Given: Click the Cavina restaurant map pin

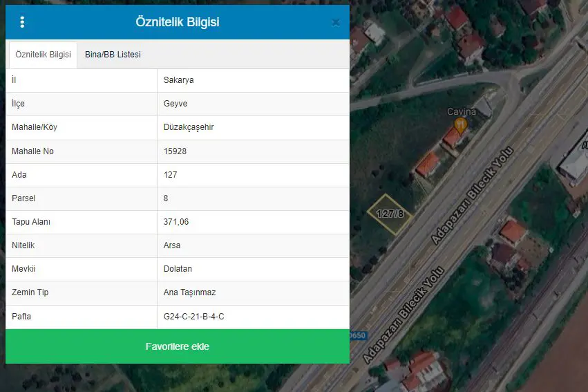Looking at the screenshot, I should pos(460,125).
